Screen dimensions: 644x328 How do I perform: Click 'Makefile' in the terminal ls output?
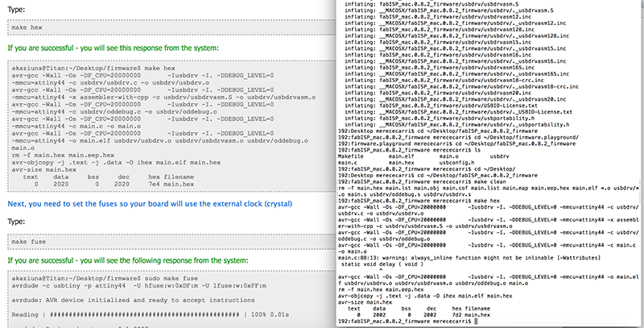(x=351, y=156)
